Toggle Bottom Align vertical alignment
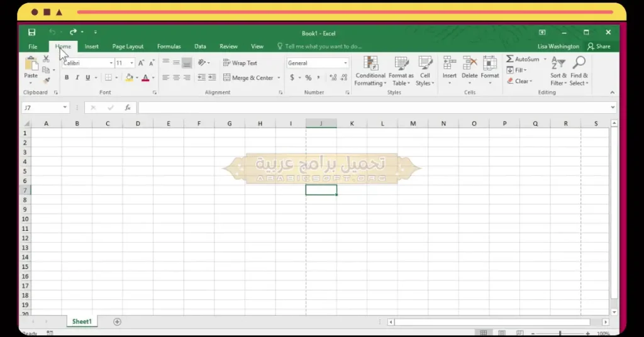 click(187, 63)
